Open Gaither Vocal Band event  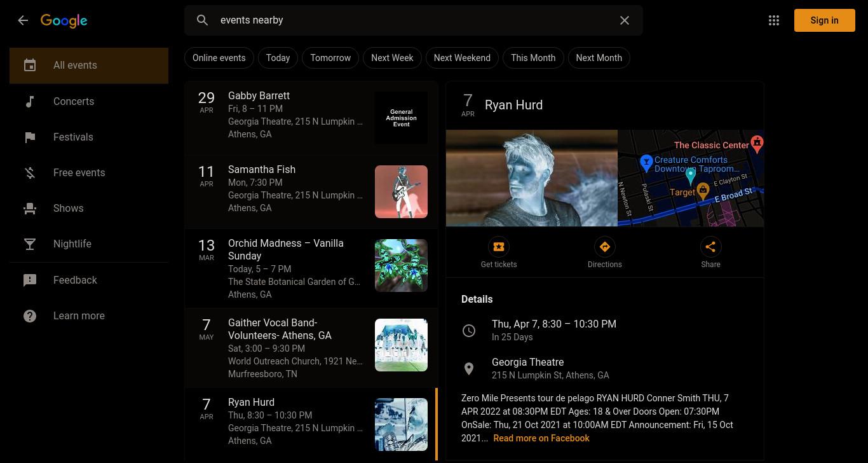[x=311, y=348]
